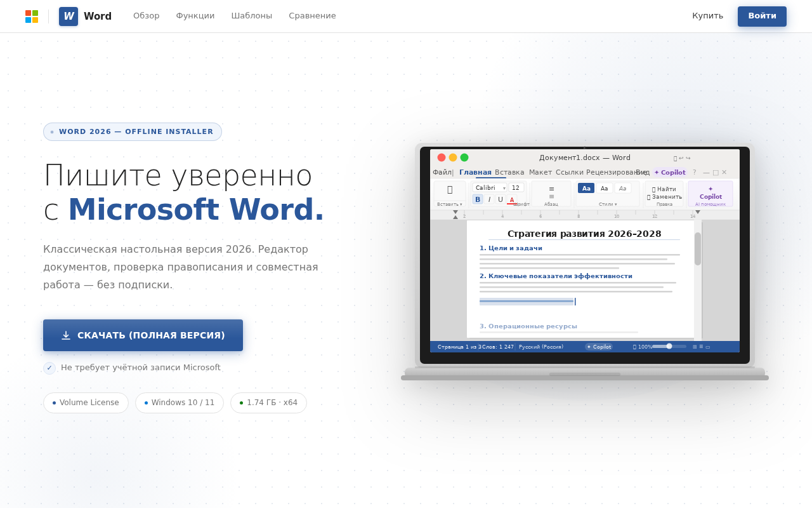Open the Сравнение navigation link
The height and width of the screenshot is (508, 812).
313,16
